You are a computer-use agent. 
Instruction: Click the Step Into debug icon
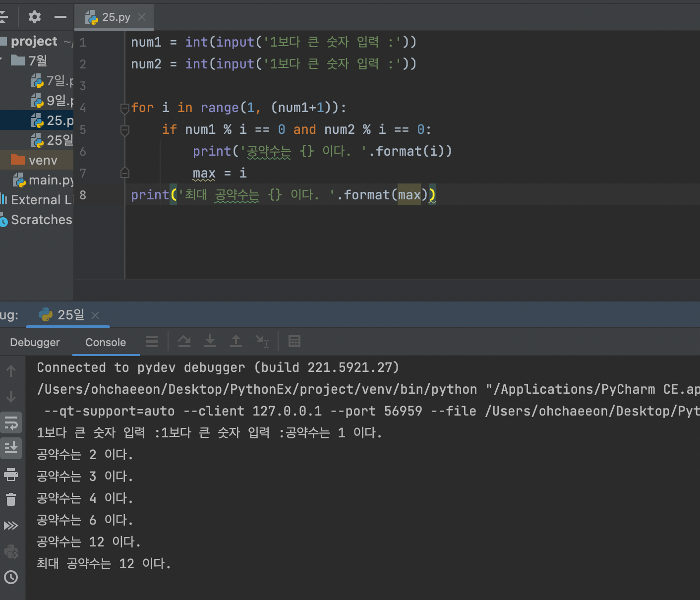[210, 341]
